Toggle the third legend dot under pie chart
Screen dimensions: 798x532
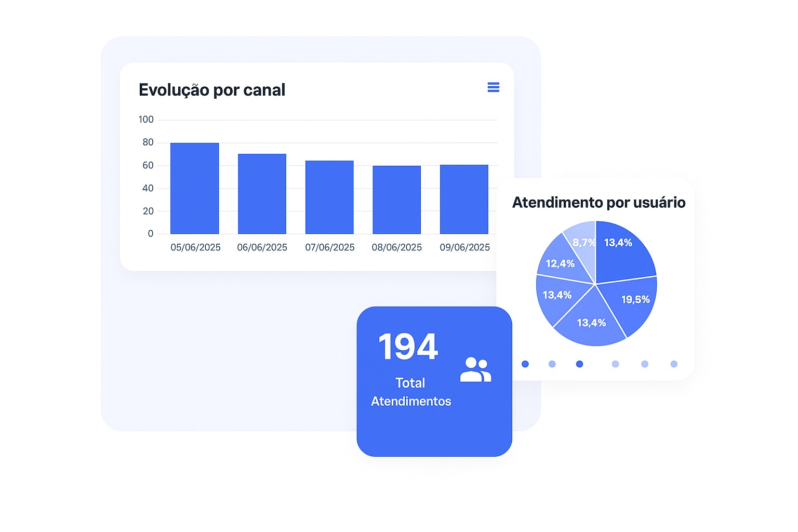pyautogui.click(x=580, y=364)
